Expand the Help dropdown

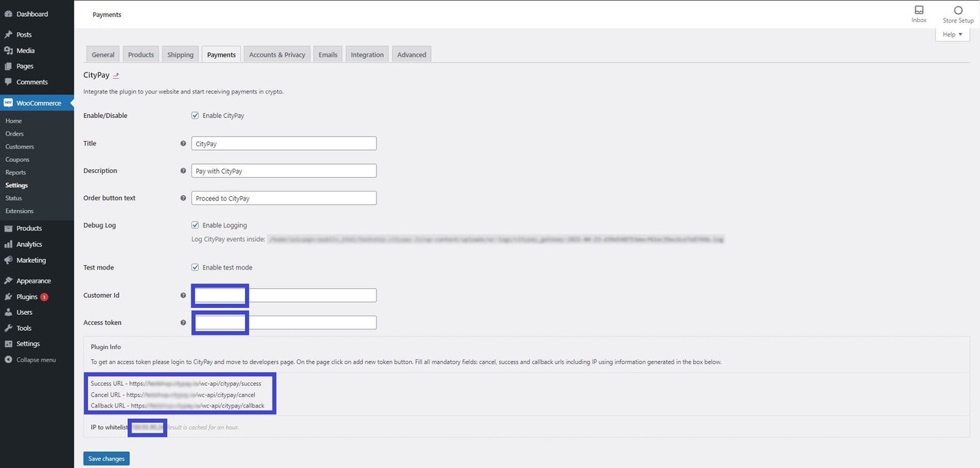coord(952,34)
